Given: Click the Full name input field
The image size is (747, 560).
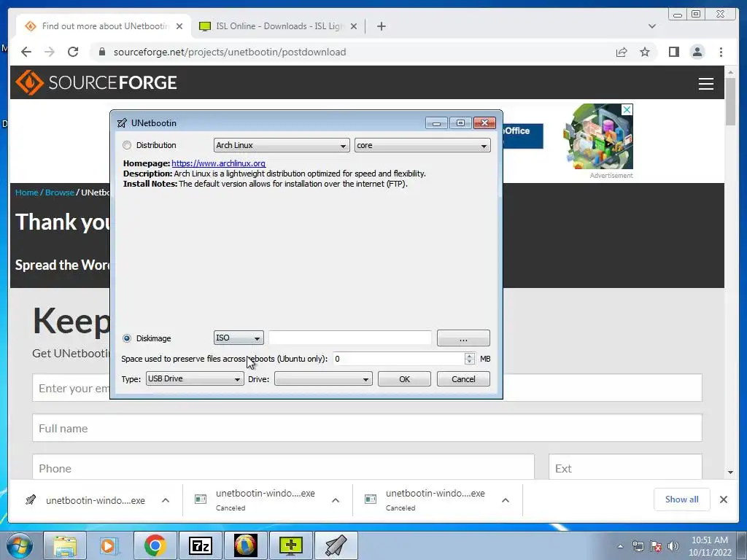Looking at the screenshot, I should click(x=367, y=428).
